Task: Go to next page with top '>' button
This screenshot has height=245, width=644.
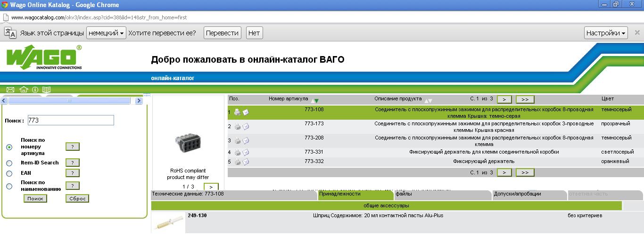Action: [x=504, y=99]
